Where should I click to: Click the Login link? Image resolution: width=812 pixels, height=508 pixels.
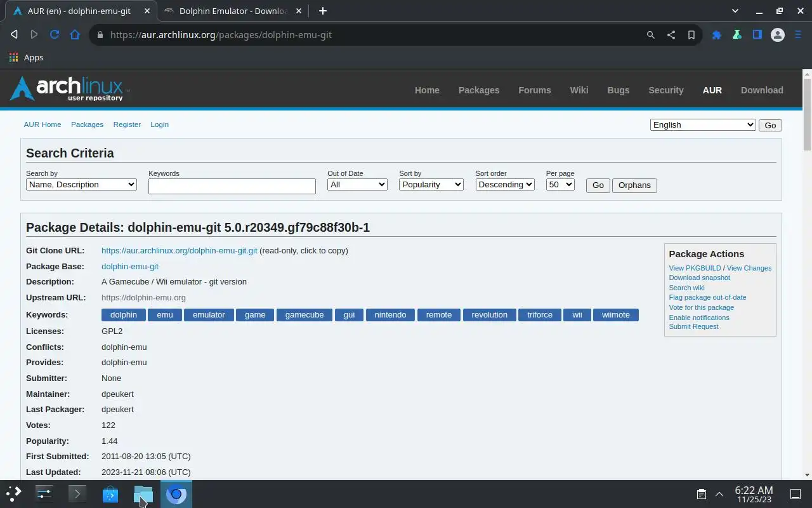coord(159,124)
